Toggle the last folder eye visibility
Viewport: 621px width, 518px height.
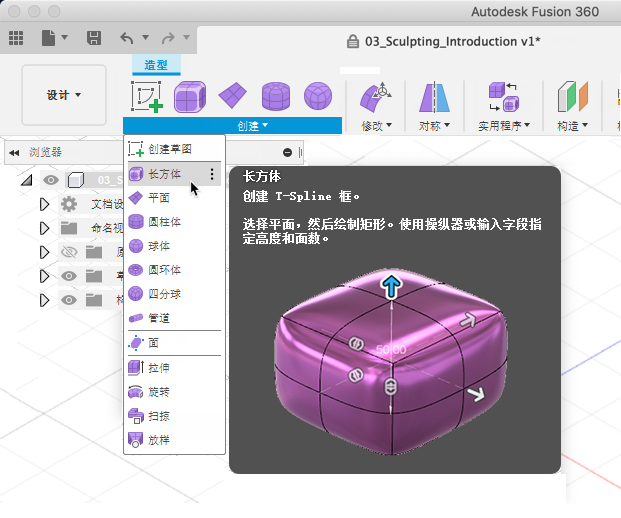69,300
